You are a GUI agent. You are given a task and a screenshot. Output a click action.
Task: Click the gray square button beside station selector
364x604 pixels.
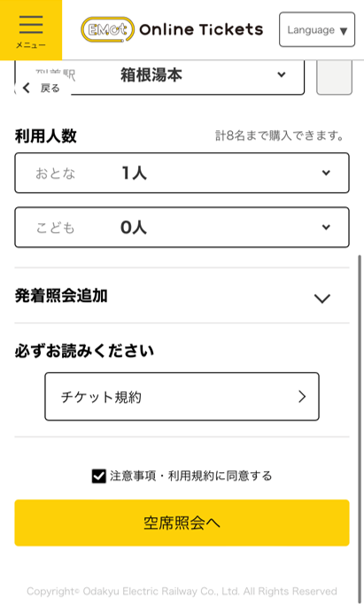coord(334,77)
